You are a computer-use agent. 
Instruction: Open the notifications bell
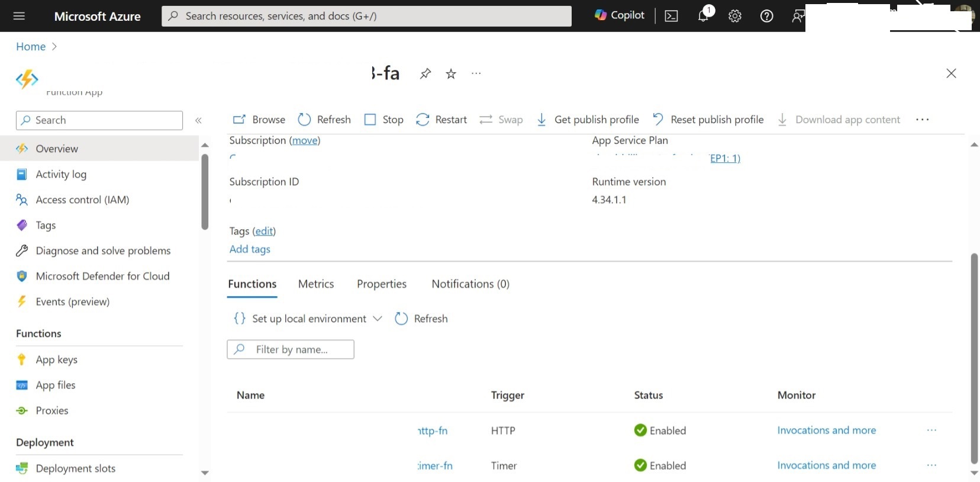click(704, 15)
